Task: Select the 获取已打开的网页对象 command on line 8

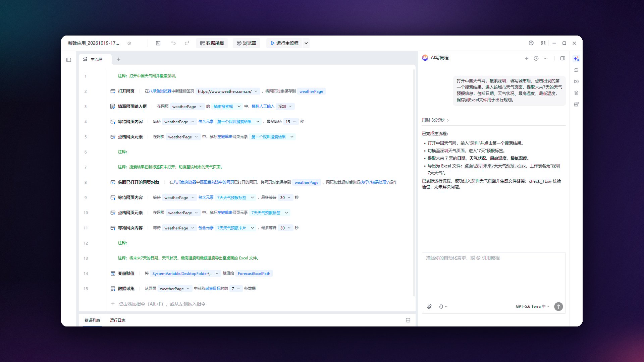Action: pyautogui.click(x=138, y=182)
